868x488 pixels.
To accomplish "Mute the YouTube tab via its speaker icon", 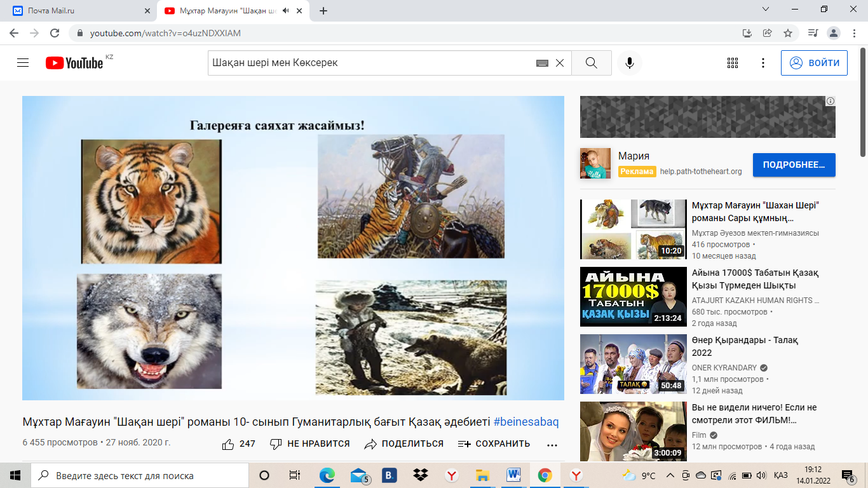I will pos(286,11).
